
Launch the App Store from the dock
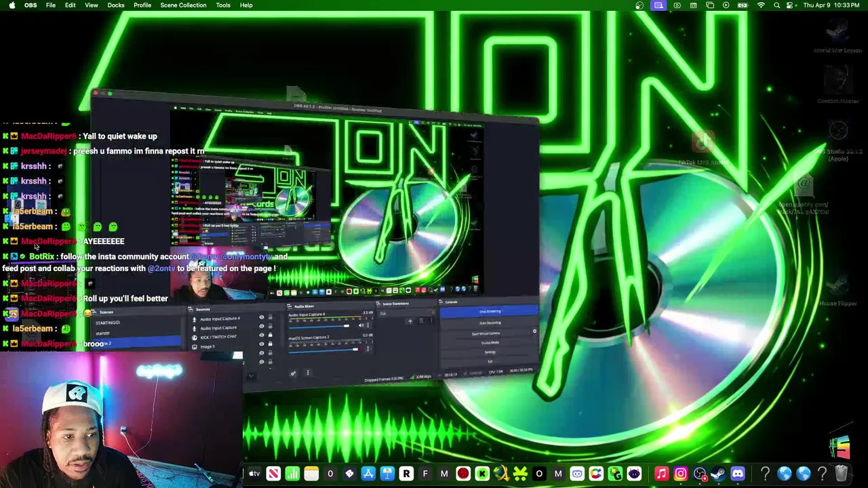(368, 474)
